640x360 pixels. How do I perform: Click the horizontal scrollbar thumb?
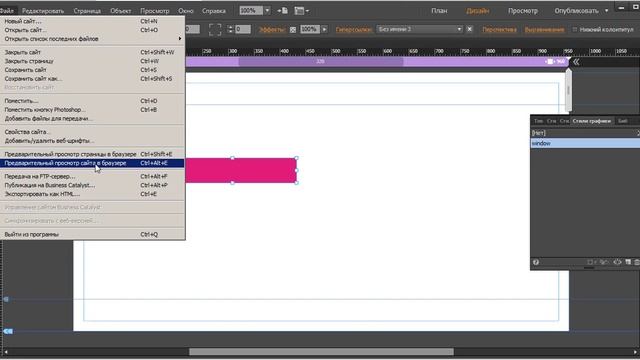321,352
